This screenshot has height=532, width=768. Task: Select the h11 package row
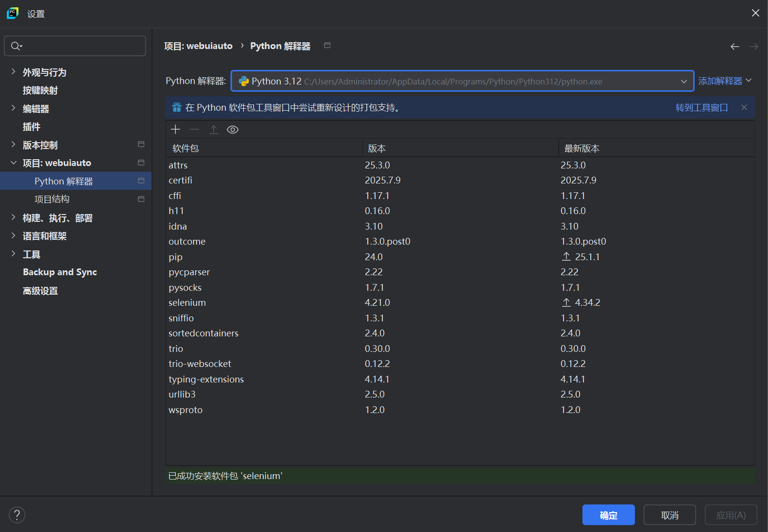460,211
